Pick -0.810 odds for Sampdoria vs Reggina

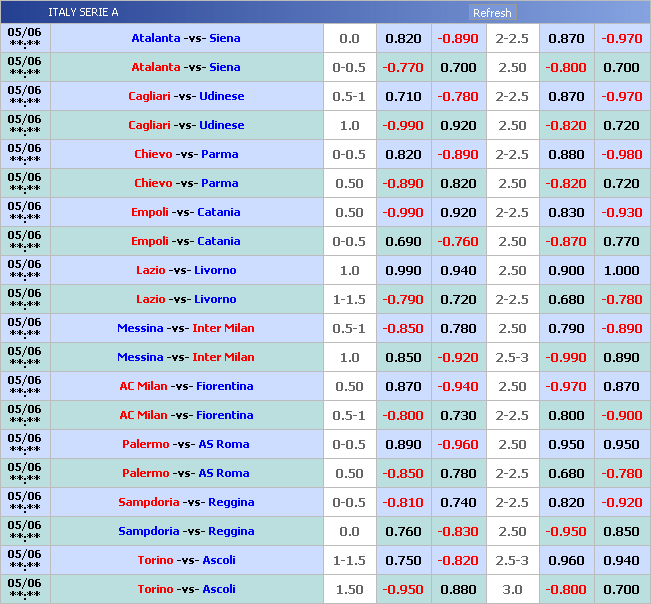pos(403,502)
